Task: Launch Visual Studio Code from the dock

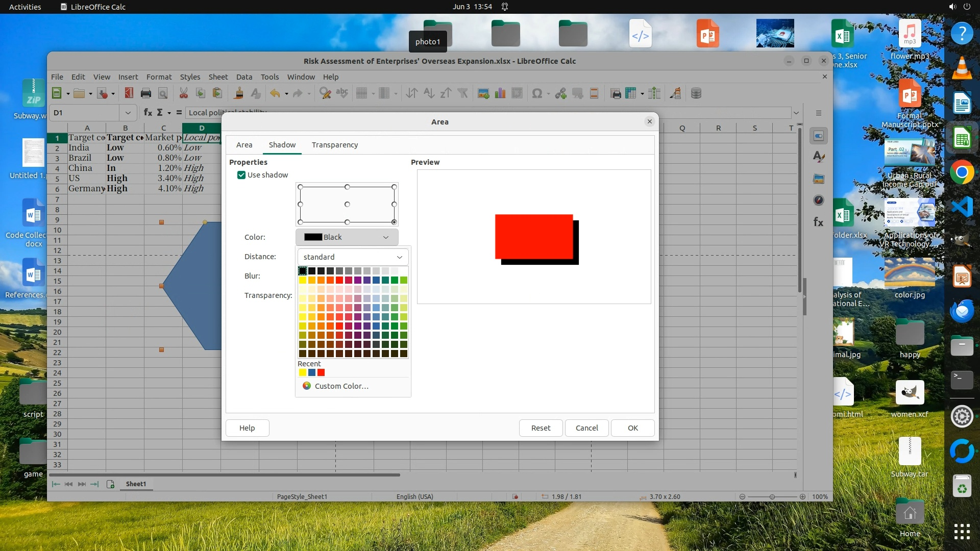Action: point(962,207)
